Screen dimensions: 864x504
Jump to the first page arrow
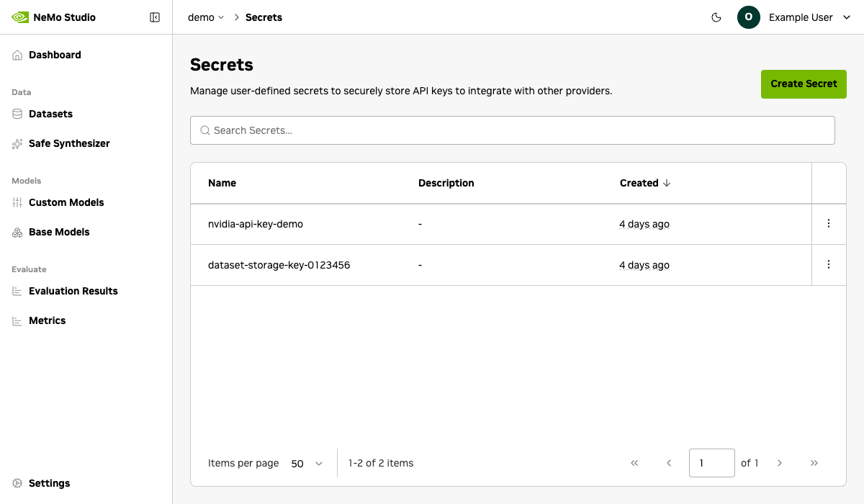(634, 463)
